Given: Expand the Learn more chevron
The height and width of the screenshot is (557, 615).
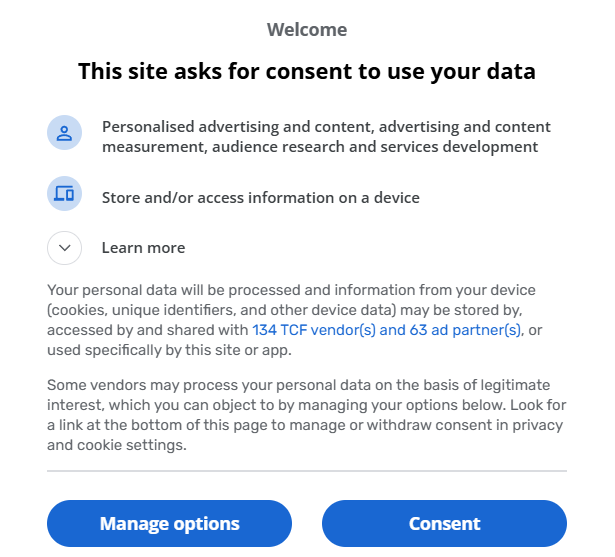Looking at the screenshot, I should [x=64, y=248].
